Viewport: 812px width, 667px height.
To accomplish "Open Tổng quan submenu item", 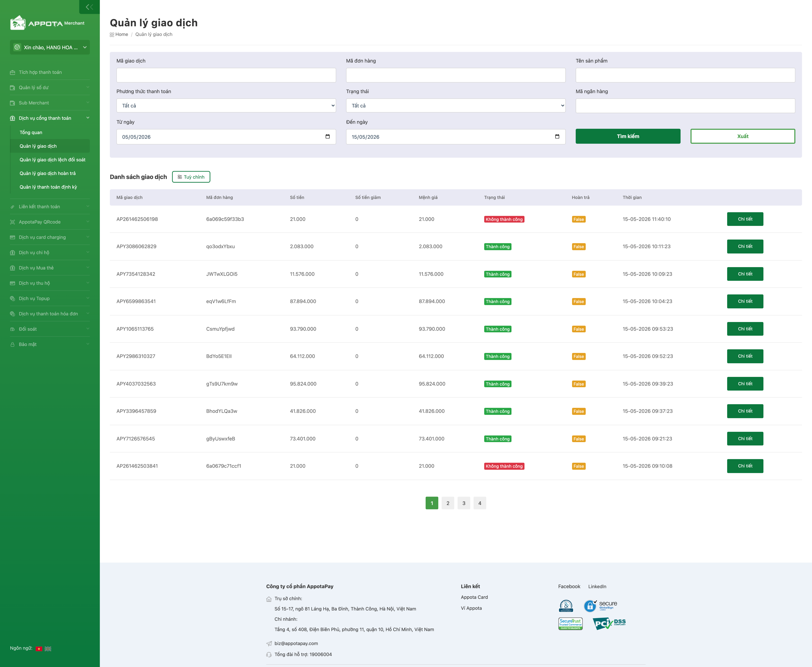I will tap(31, 133).
